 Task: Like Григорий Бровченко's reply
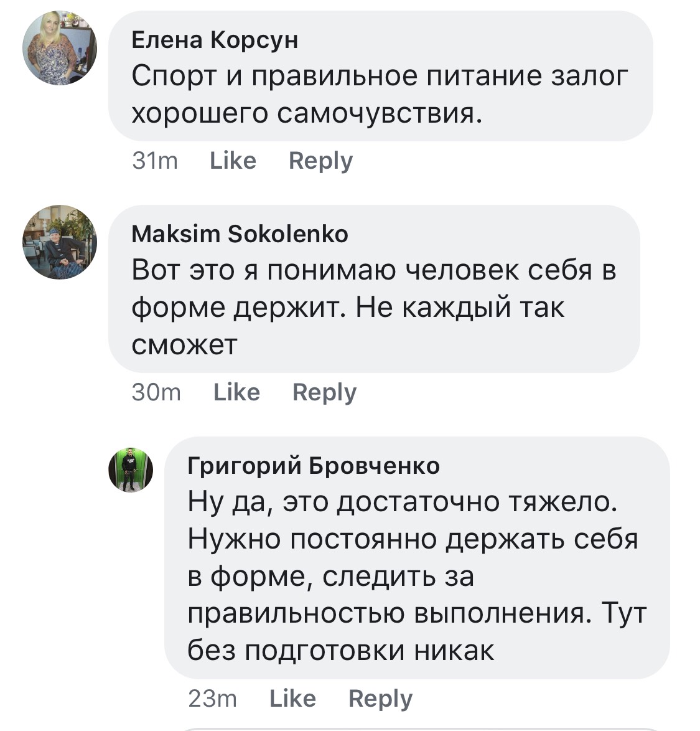pyautogui.click(x=292, y=699)
